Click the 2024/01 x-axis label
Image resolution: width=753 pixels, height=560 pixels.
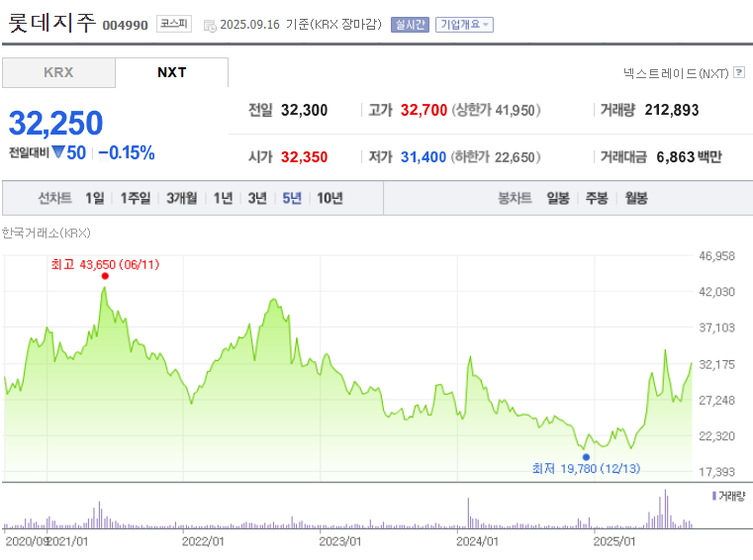[x=477, y=541]
